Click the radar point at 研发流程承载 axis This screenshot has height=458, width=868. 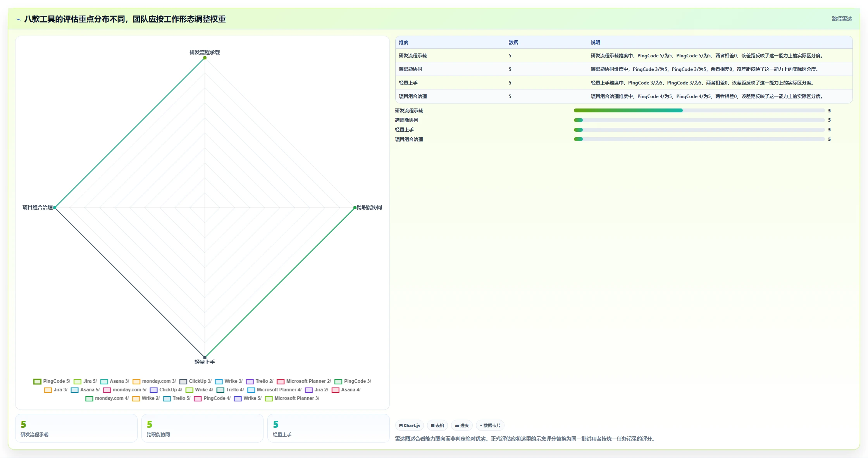point(205,58)
